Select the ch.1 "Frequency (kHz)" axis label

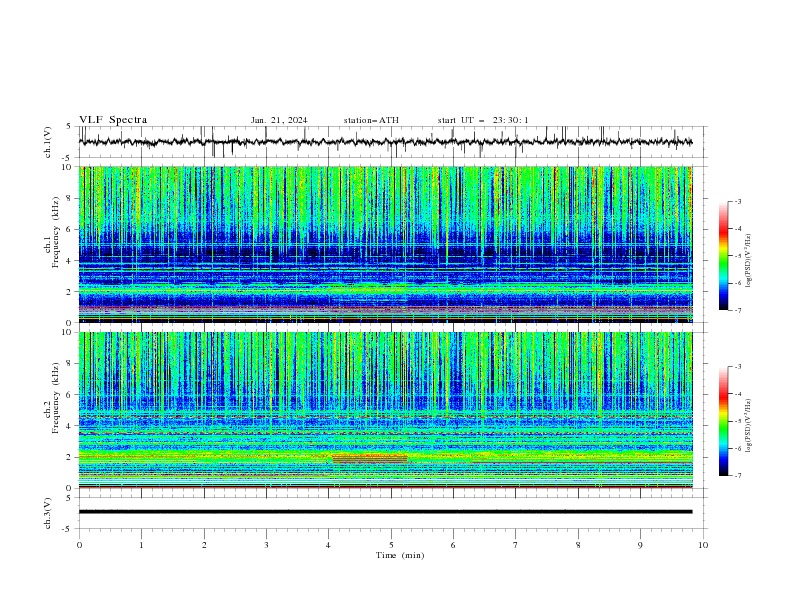click(x=56, y=233)
